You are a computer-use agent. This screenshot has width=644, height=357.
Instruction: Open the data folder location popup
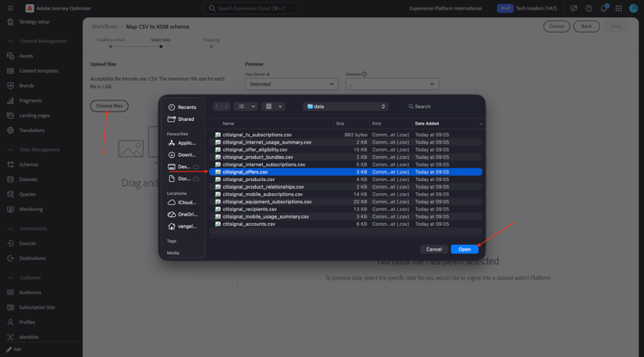tap(346, 106)
